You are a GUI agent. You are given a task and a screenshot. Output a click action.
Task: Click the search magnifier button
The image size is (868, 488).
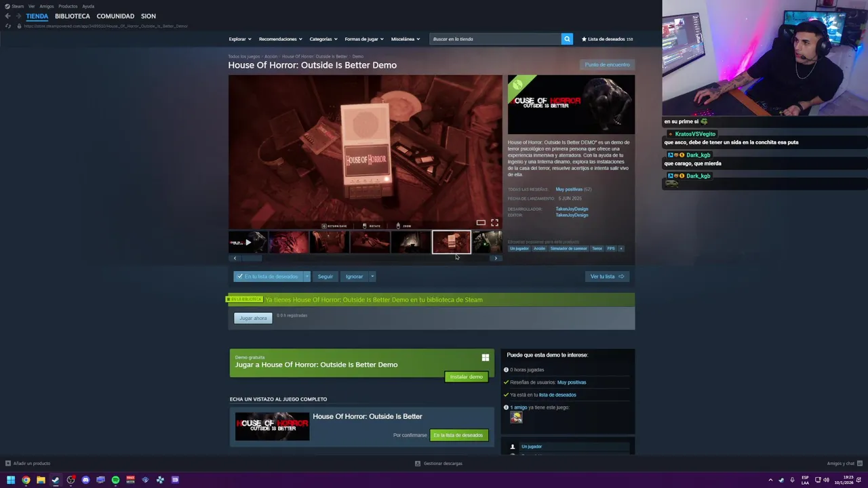[x=567, y=39]
